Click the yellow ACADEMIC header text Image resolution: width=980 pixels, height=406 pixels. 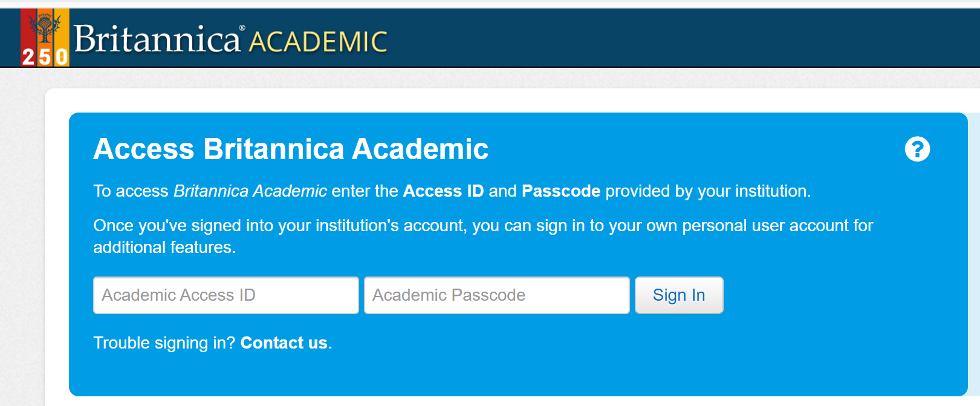(x=318, y=42)
